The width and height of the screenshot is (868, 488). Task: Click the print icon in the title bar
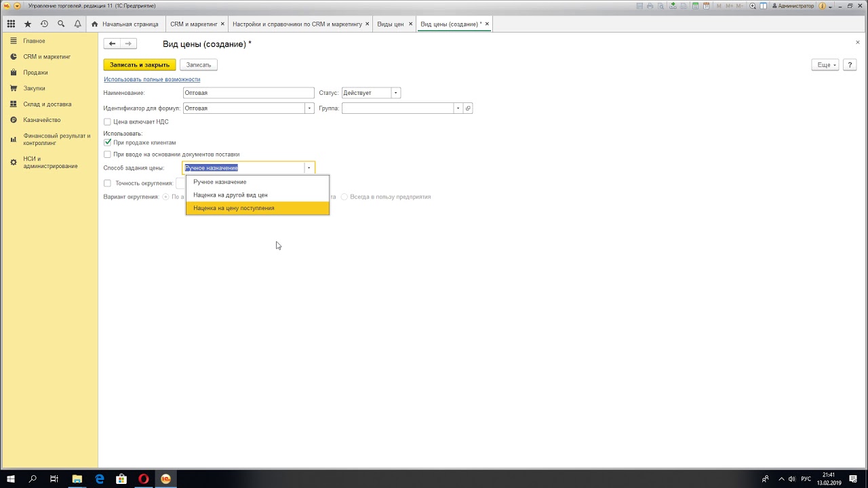[x=650, y=5]
